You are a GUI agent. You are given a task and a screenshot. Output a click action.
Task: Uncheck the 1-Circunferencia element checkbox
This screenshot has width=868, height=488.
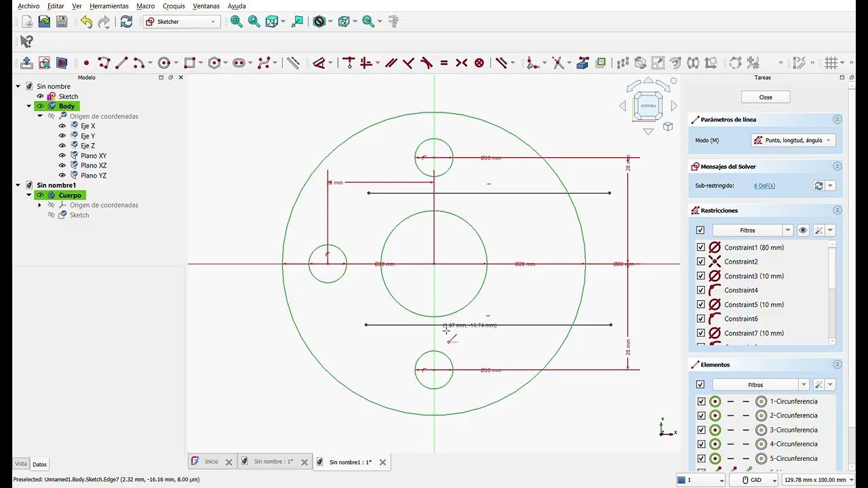tap(701, 401)
